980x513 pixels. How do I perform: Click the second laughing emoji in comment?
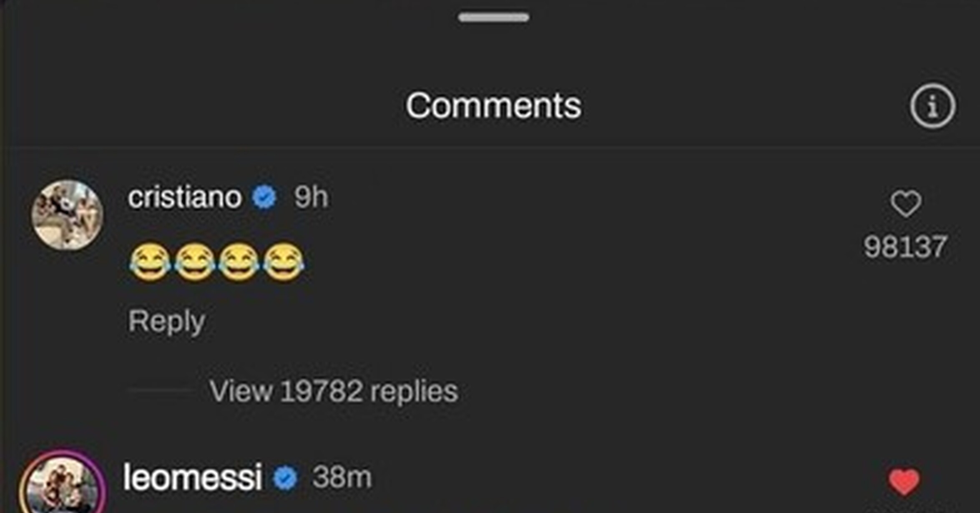pyautogui.click(x=194, y=262)
